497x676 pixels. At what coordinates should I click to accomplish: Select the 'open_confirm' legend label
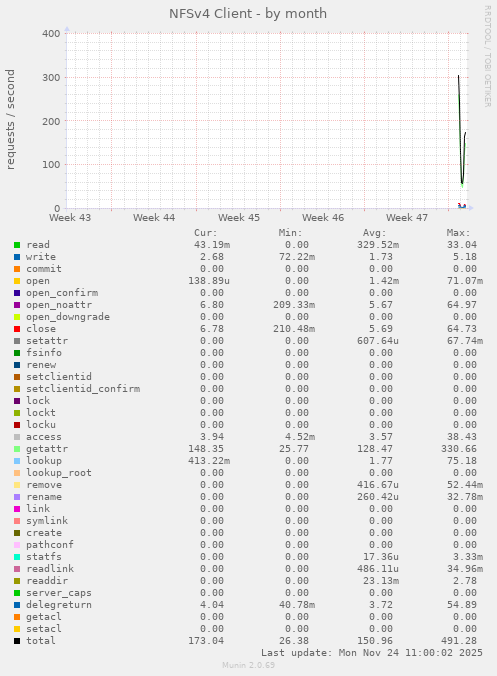[62, 293]
